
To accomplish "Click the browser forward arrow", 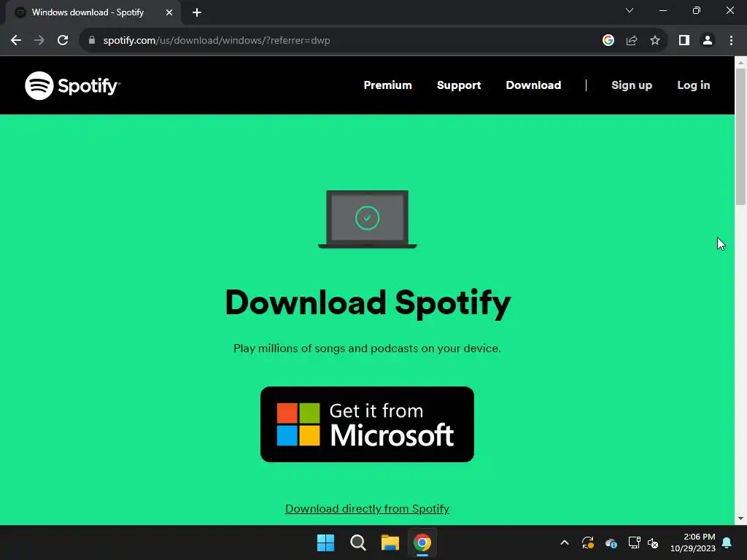I will click(x=39, y=41).
